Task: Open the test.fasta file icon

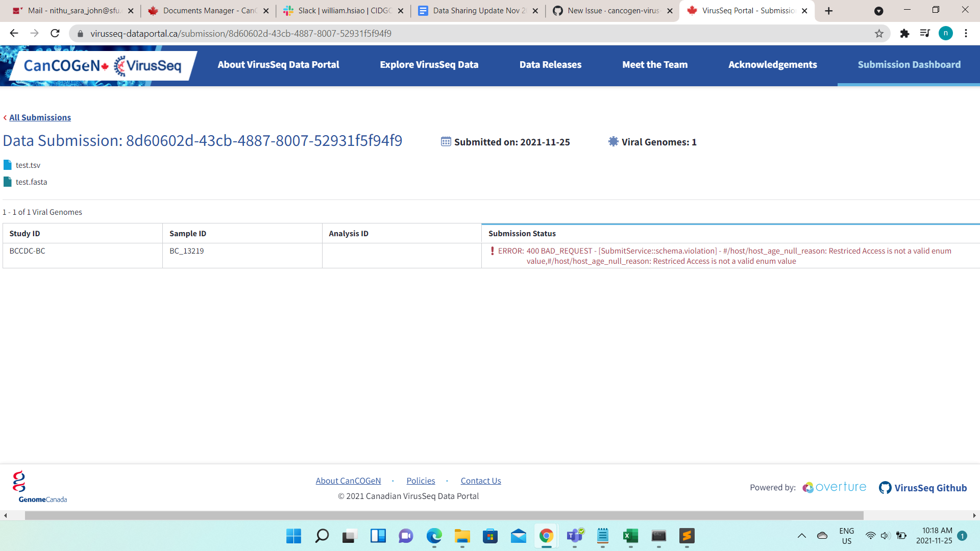Action: (7, 182)
